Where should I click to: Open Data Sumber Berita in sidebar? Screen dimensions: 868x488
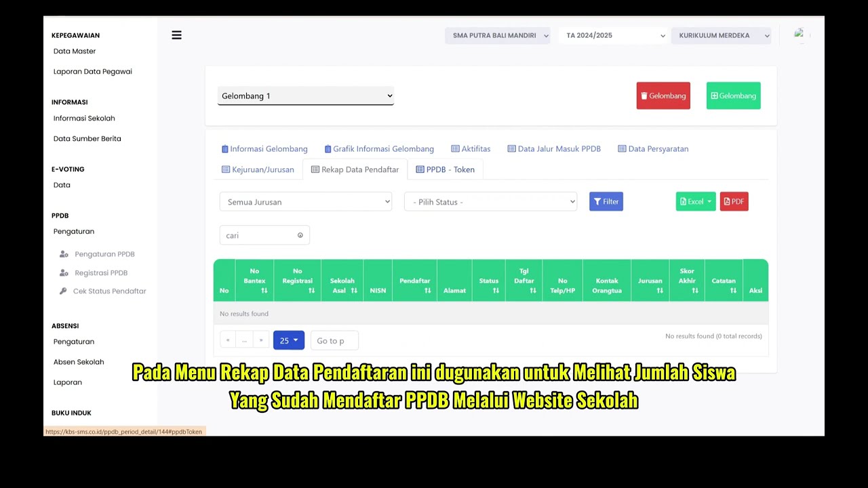[x=87, y=138]
